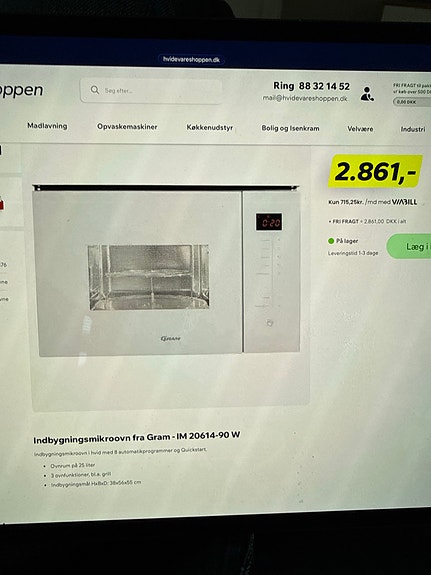Open the Madlavning menu

pyautogui.click(x=47, y=126)
